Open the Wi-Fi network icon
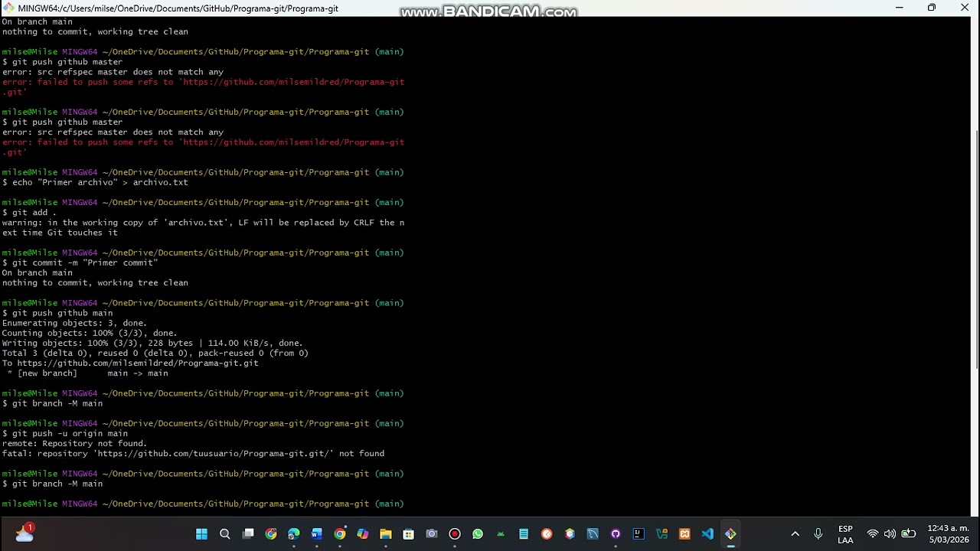Viewport: 980px width, 551px height. click(872, 534)
